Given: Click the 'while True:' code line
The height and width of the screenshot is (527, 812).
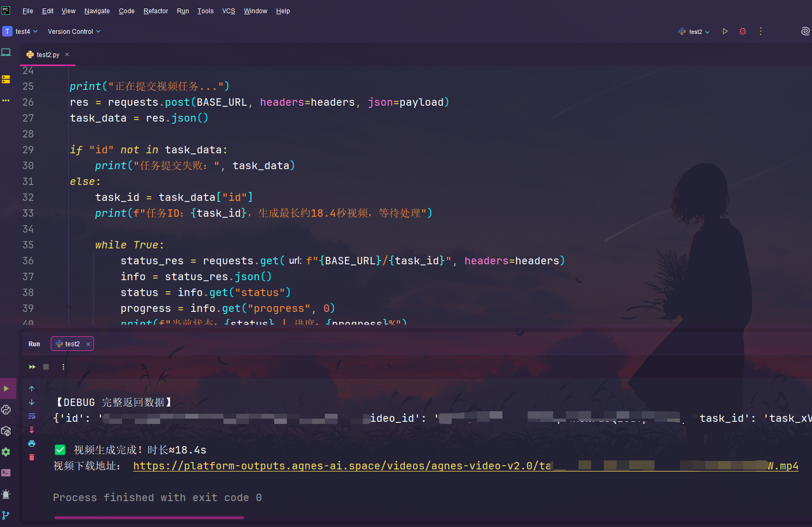Looking at the screenshot, I should 129,245.
